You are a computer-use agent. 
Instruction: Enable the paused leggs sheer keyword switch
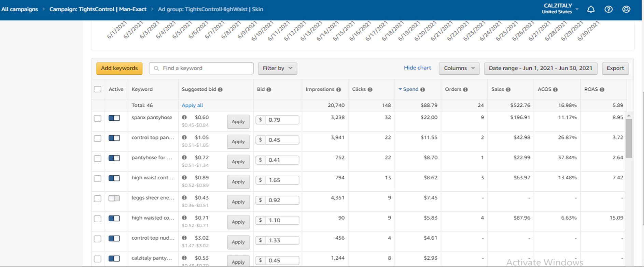click(x=114, y=198)
